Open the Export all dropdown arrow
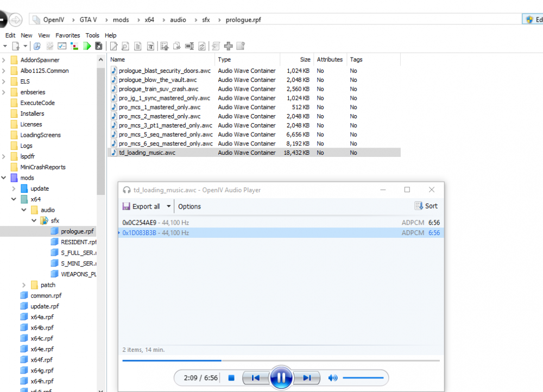The width and height of the screenshot is (543, 392). tap(168, 206)
